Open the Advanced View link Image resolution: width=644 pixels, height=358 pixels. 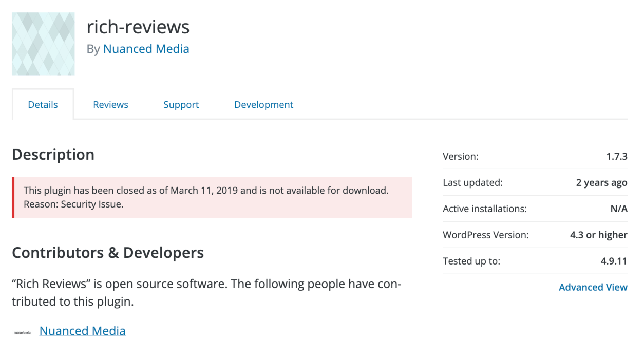(593, 287)
